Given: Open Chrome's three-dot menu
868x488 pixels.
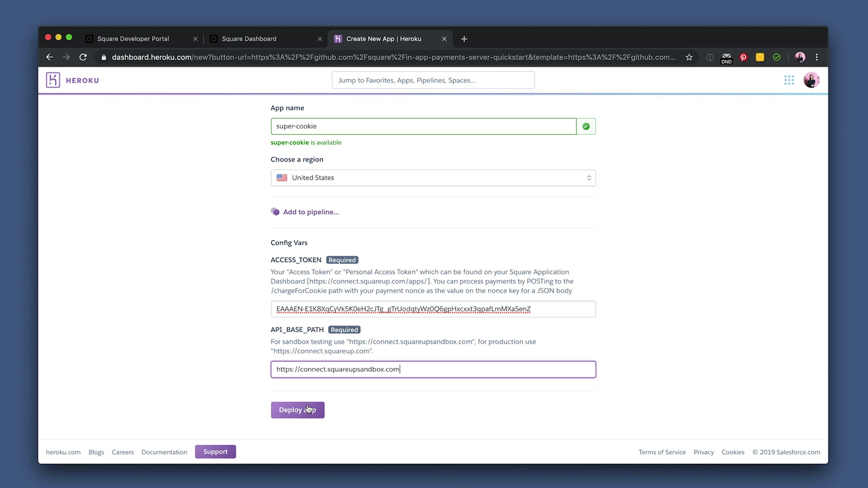Looking at the screenshot, I should tap(816, 57).
